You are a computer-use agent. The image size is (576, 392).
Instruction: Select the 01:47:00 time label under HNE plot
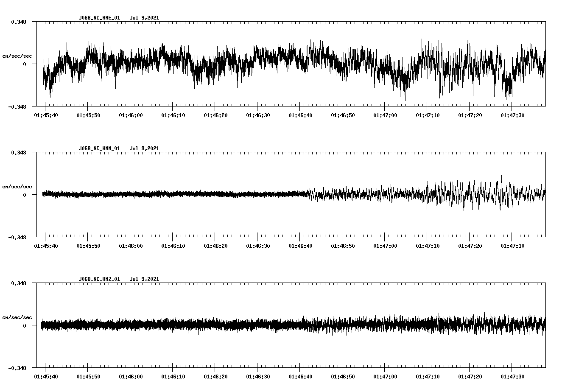[x=385, y=115]
